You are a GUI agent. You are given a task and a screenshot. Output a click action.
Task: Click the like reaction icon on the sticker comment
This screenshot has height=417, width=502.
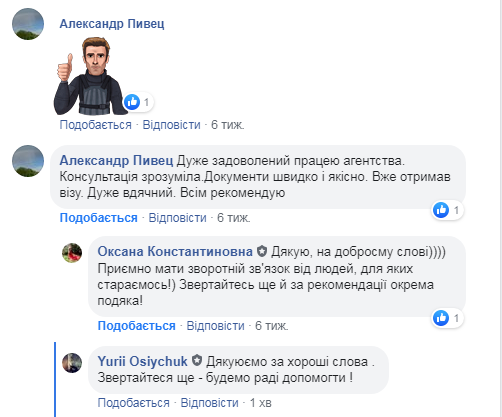(132, 102)
